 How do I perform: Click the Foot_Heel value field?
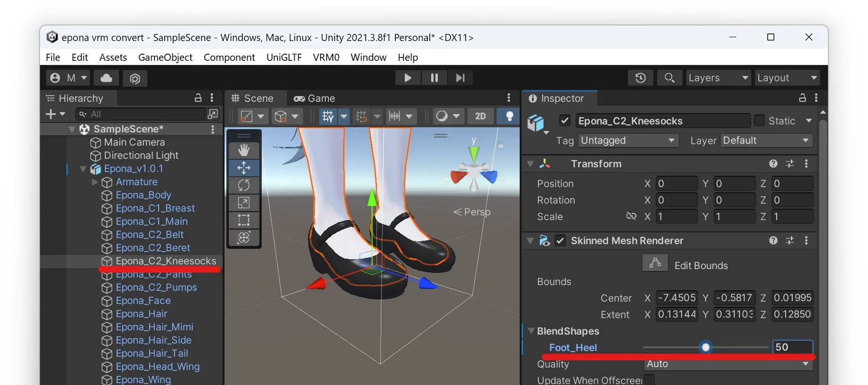pos(793,347)
